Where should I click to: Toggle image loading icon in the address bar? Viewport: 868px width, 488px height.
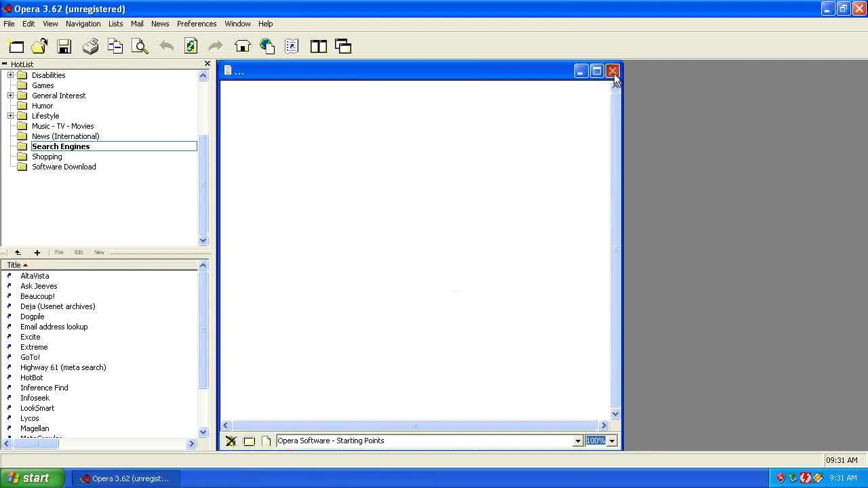coord(231,441)
